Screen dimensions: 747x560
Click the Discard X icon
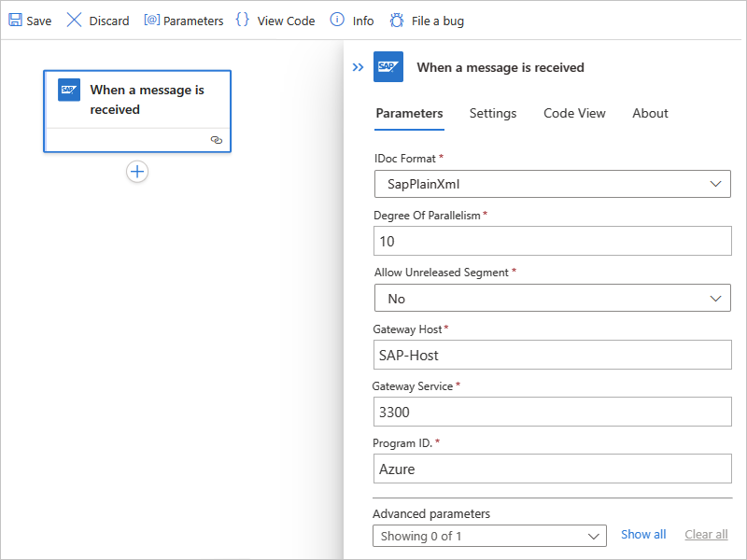[74, 21]
